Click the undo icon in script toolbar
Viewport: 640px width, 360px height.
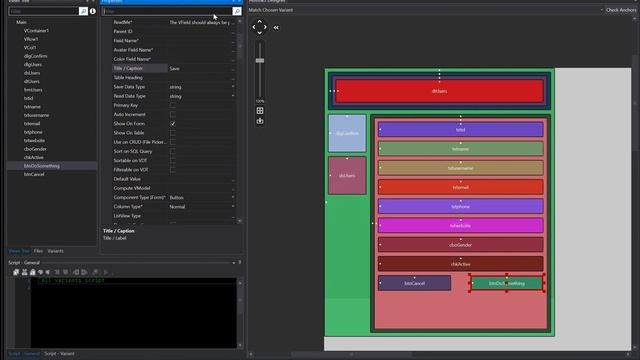pyautogui.click(x=40, y=272)
